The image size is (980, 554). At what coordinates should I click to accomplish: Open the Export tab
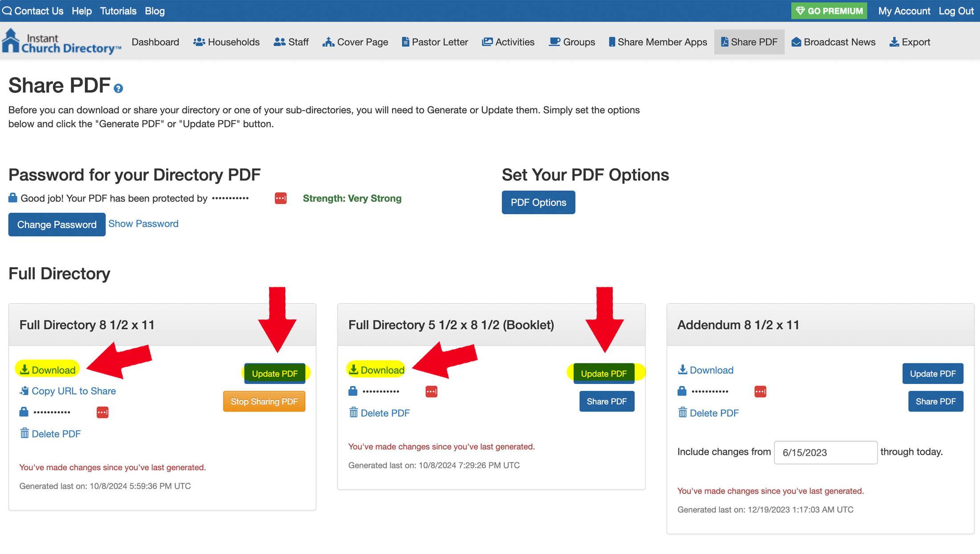coord(910,42)
